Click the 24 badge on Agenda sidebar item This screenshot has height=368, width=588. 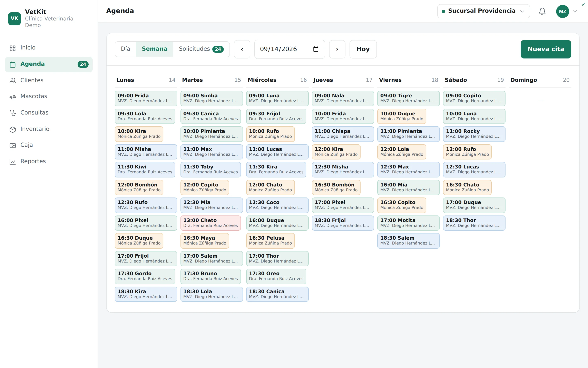pyautogui.click(x=83, y=64)
